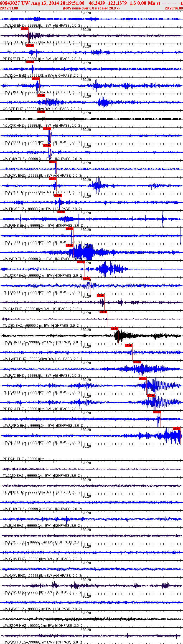Click the red pick marker above the UW.WPO label

(69, 245)
